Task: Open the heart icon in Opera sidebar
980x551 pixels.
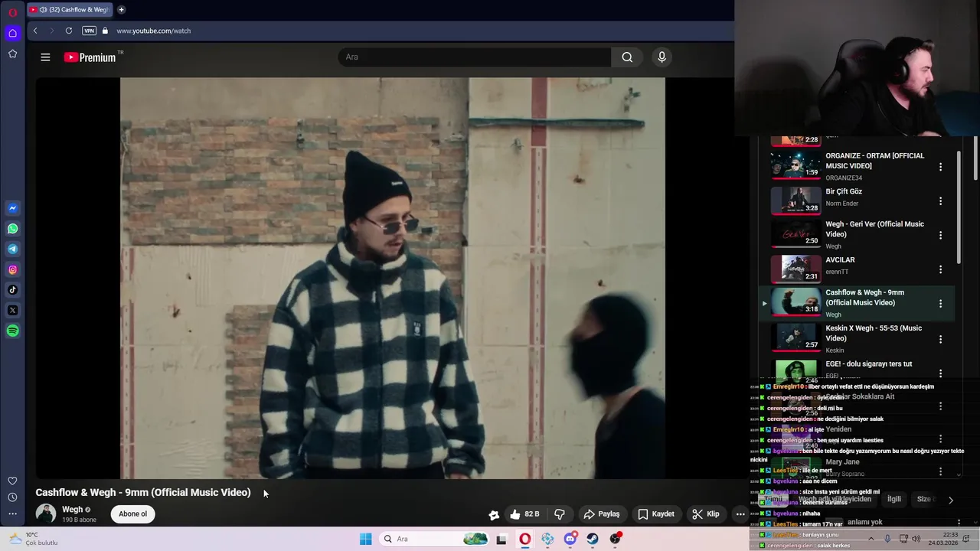Action: tap(12, 481)
